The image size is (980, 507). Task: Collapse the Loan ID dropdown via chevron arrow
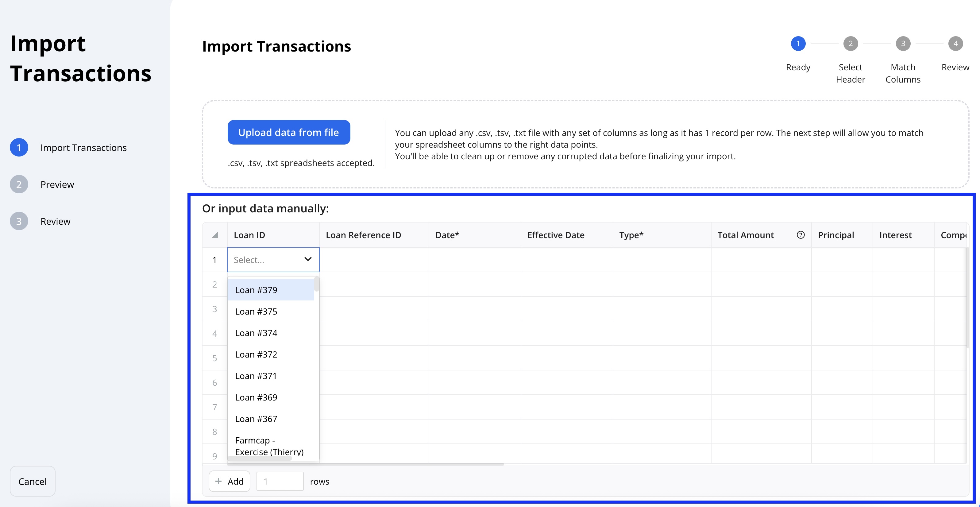308,260
